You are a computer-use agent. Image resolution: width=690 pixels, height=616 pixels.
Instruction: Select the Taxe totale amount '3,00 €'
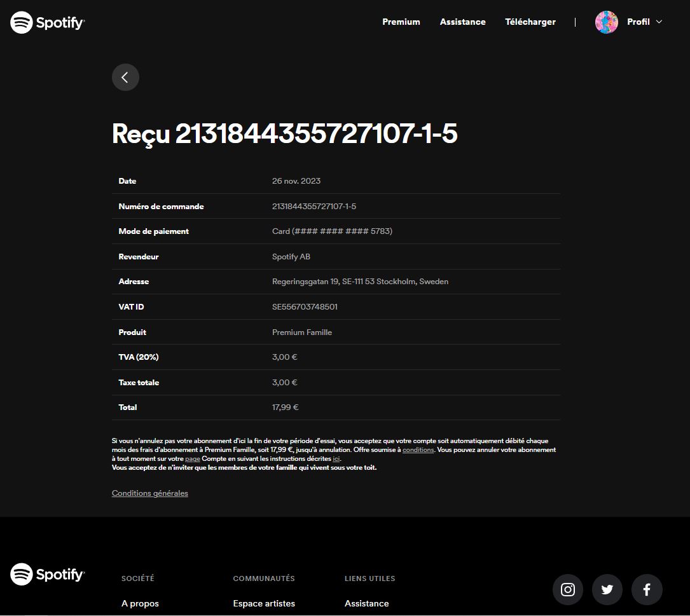(x=285, y=382)
